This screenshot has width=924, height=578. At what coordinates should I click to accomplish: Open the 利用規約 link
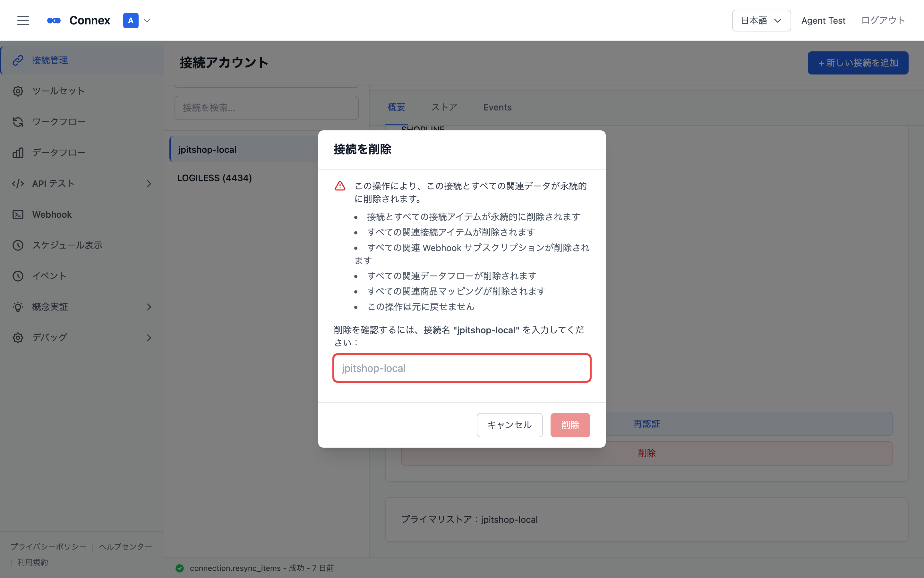[32, 562]
